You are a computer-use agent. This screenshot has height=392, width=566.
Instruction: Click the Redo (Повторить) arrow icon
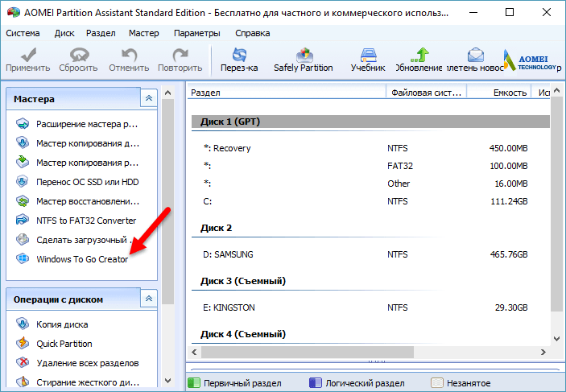pos(180,55)
